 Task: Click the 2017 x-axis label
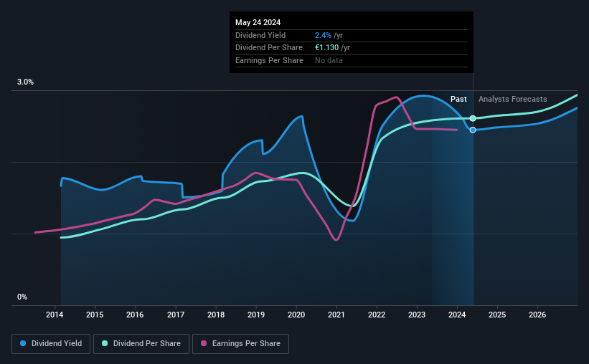[176, 315]
